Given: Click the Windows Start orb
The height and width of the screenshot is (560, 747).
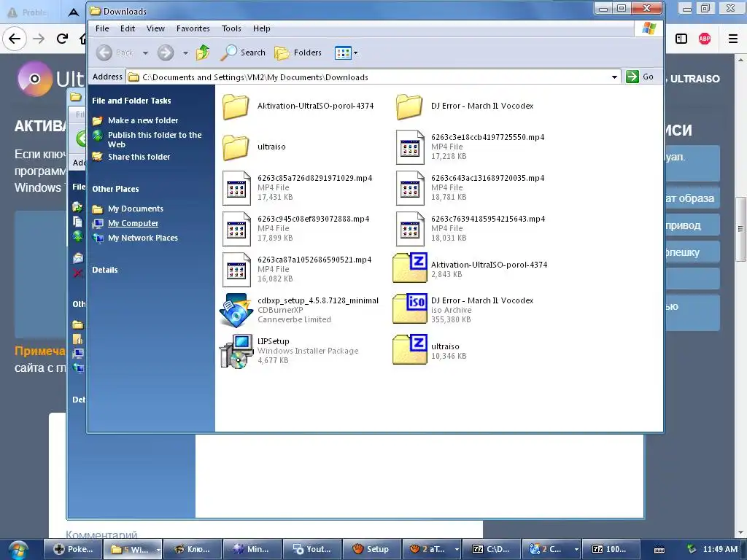Looking at the screenshot, I should (x=18, y=550).
